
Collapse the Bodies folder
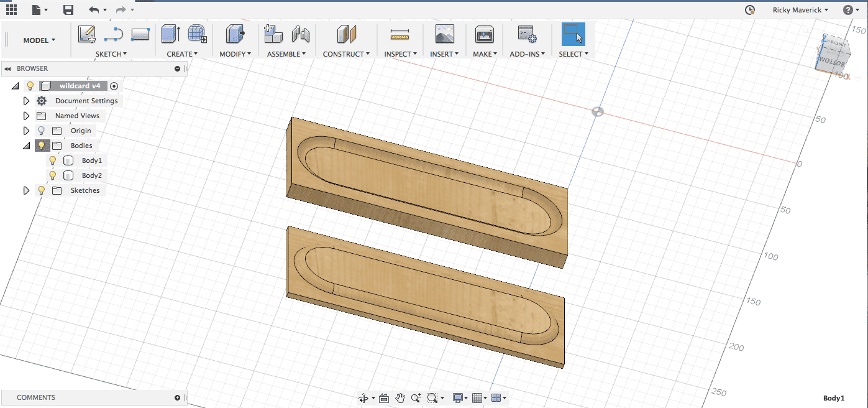coord(26,146)
